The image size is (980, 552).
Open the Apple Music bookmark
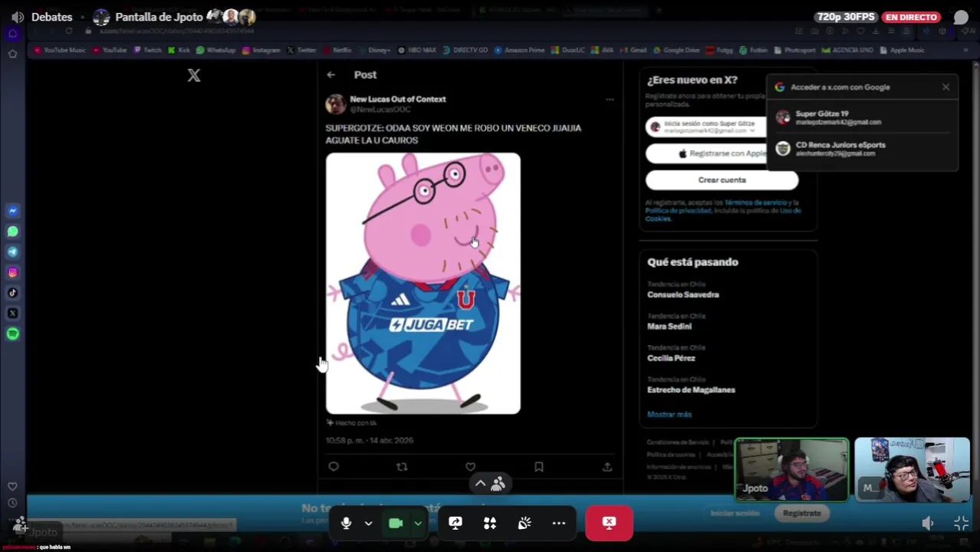[x=902, y=51]
